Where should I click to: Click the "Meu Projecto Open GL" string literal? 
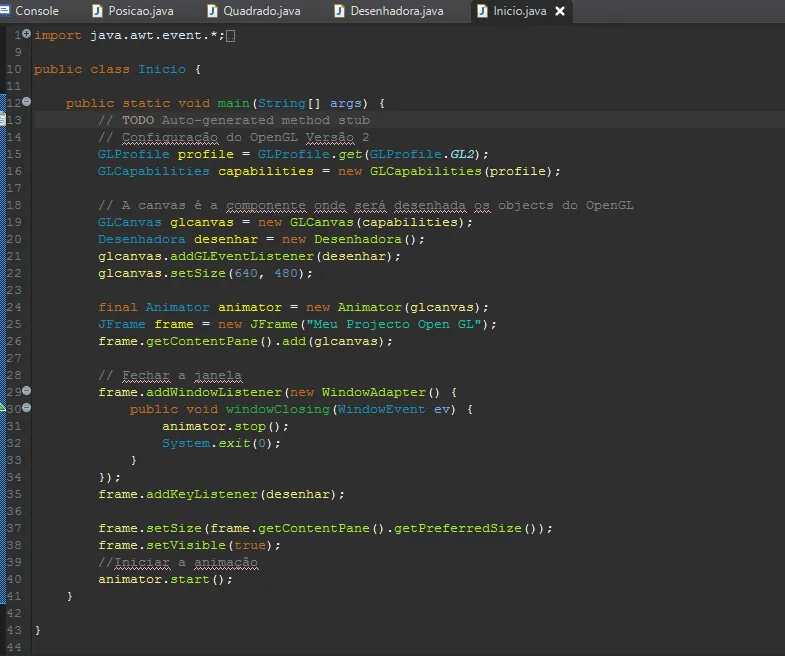(395, 324)
